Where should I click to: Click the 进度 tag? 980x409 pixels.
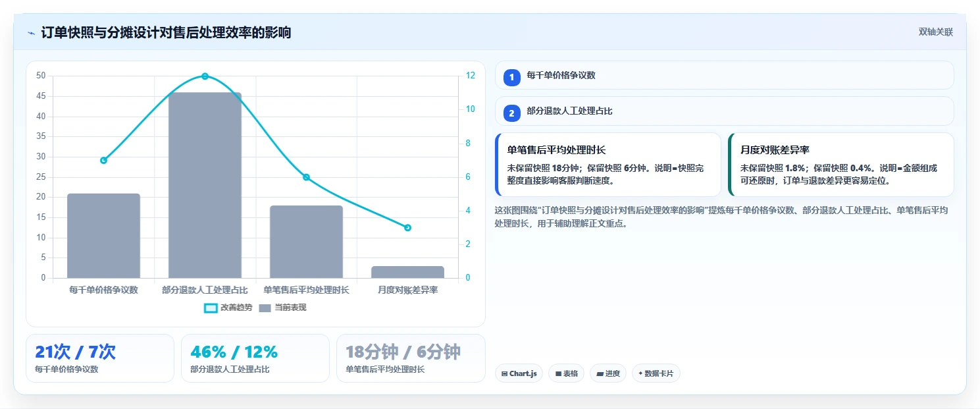[x=608, y=373]
